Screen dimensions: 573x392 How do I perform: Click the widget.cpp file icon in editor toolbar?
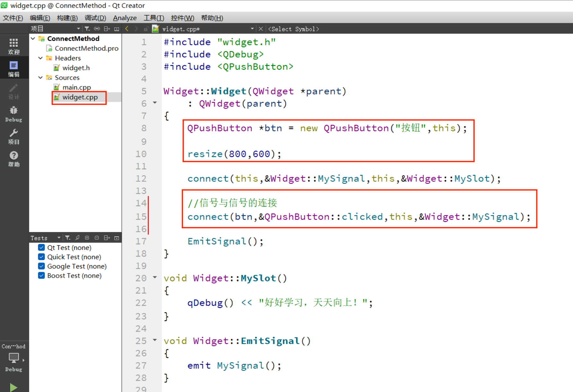[x=155, y=29]
